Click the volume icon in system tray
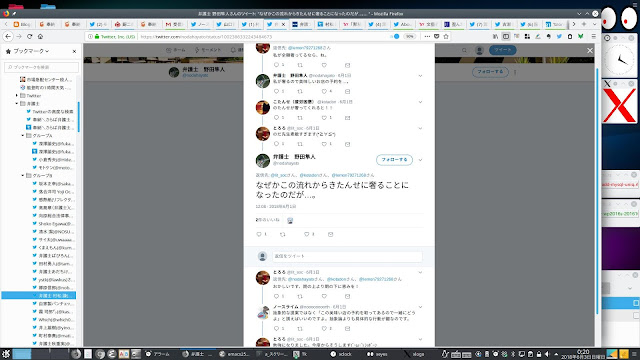 (547, 354)
